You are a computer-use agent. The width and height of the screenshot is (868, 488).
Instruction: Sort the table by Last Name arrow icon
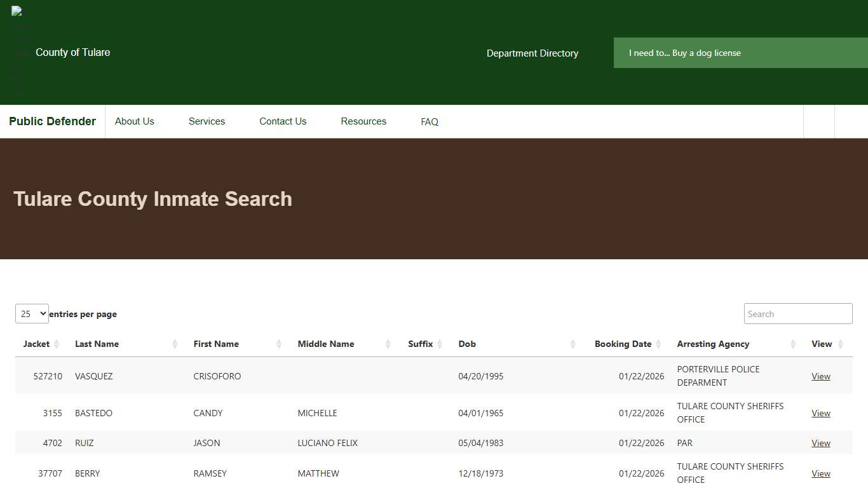174,344
